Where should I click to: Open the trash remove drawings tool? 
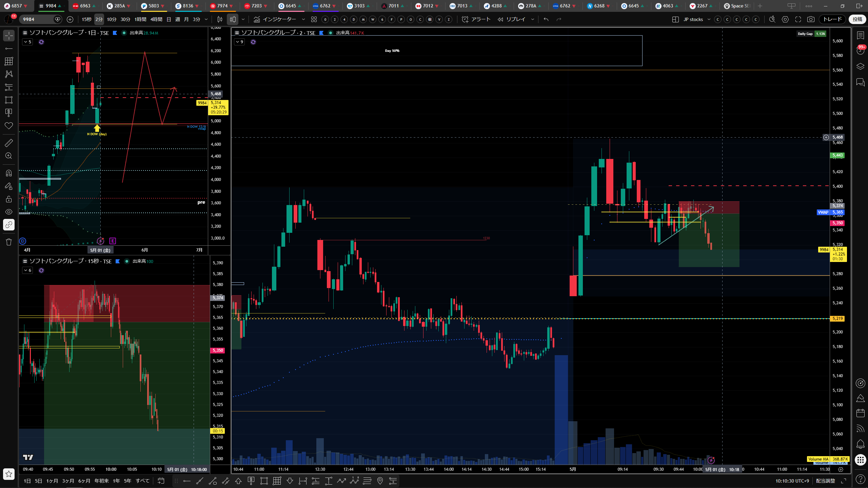[9, 242]
